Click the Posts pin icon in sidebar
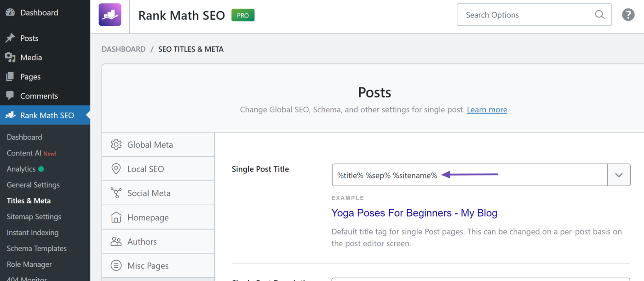This screenshot has height=281, width=644. coord(10,38)
